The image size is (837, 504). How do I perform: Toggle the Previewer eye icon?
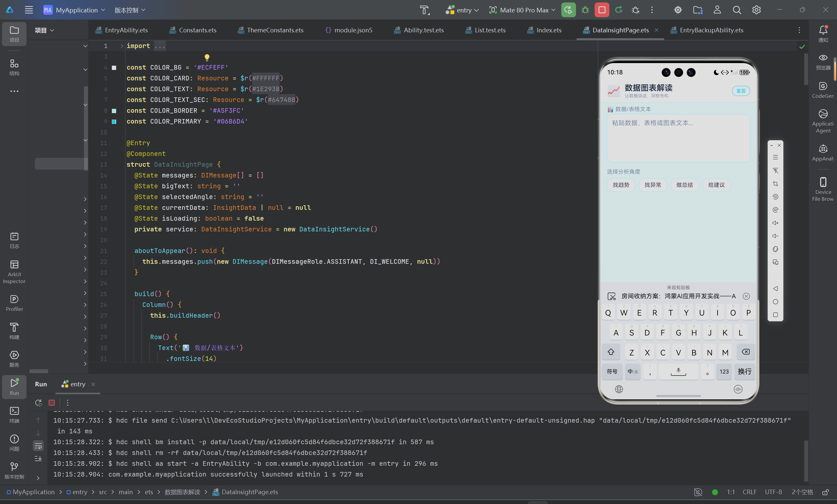point(823,61)
